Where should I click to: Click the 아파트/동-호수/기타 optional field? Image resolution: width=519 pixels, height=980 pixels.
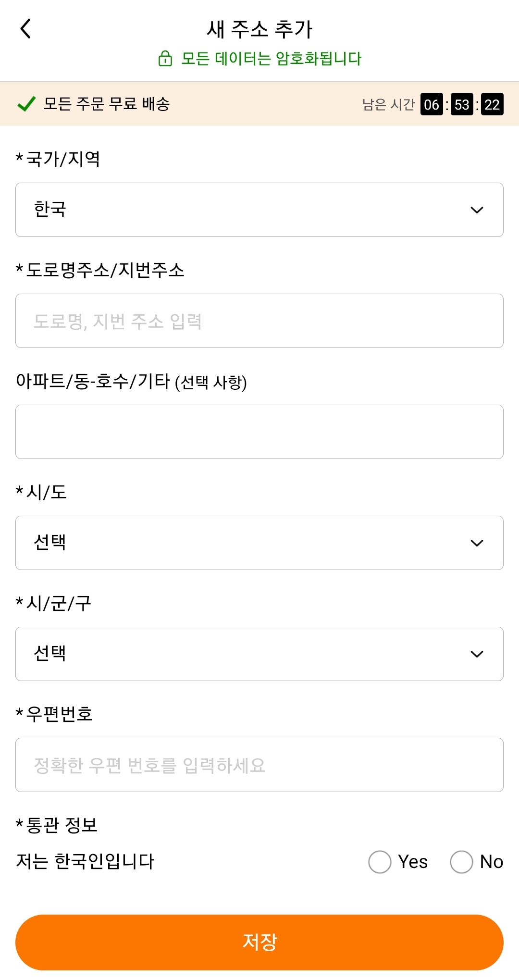[x=259, y=432]
